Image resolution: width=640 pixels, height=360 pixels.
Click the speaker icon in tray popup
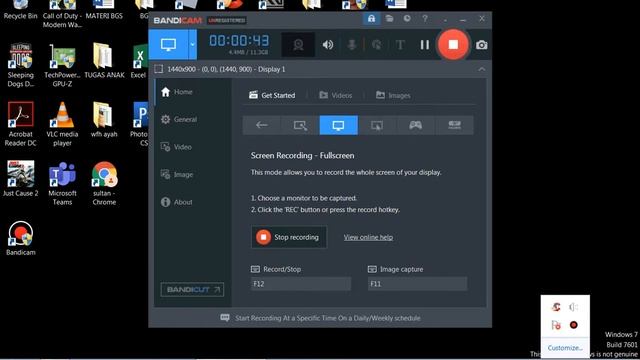(x=574, y=307)
